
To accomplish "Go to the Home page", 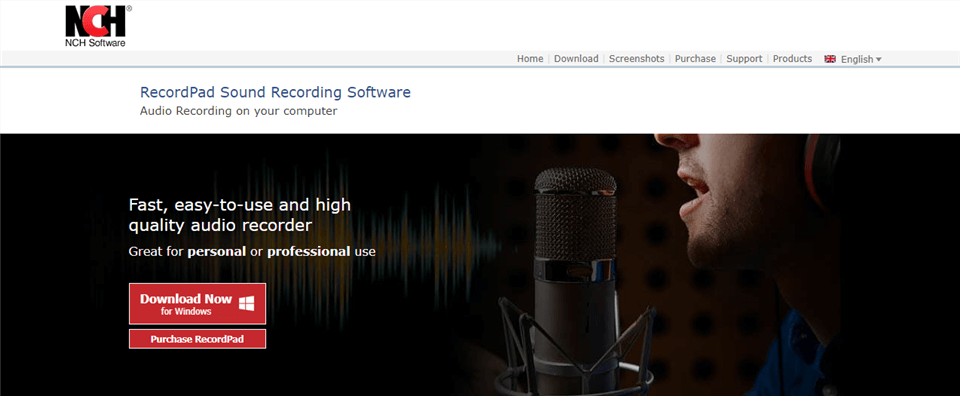I will 530,59.
